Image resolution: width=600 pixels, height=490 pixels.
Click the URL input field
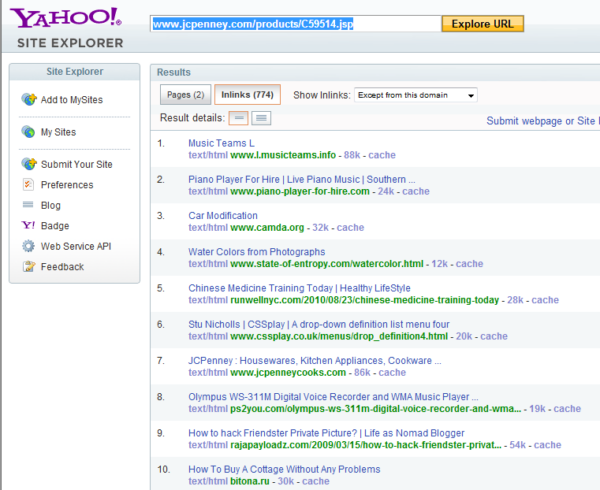(294, 23)
